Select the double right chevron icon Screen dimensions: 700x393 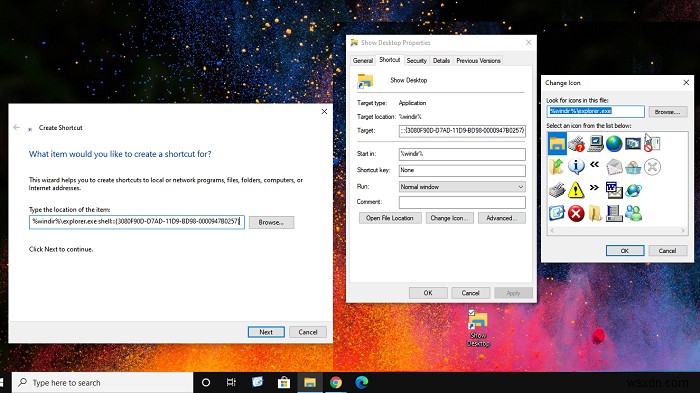pos(594,188)
